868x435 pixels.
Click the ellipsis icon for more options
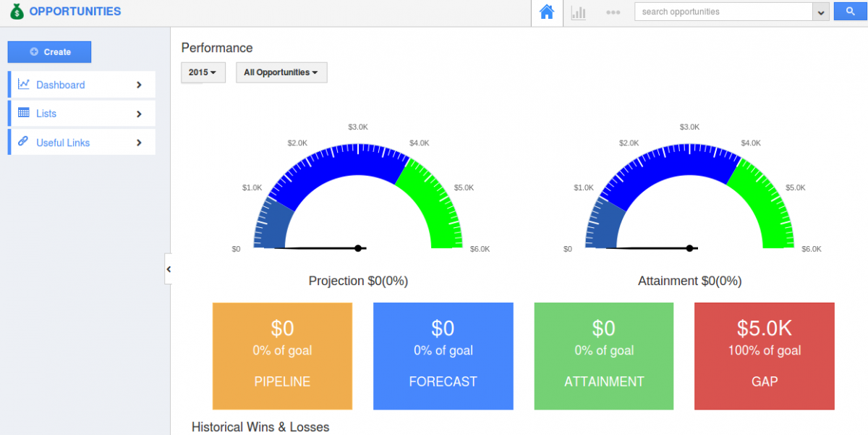(613, 12)
